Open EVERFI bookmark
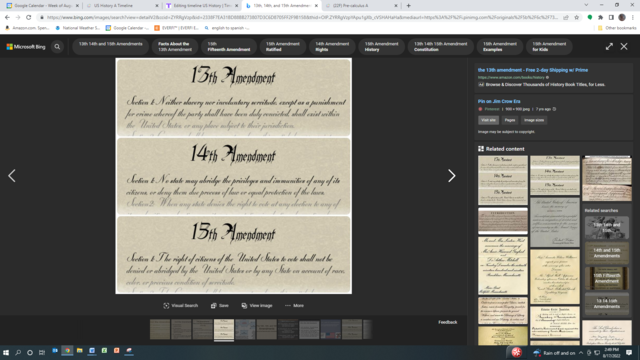The height and width of the screenshot is (360, 640). [x=176, y=28]
